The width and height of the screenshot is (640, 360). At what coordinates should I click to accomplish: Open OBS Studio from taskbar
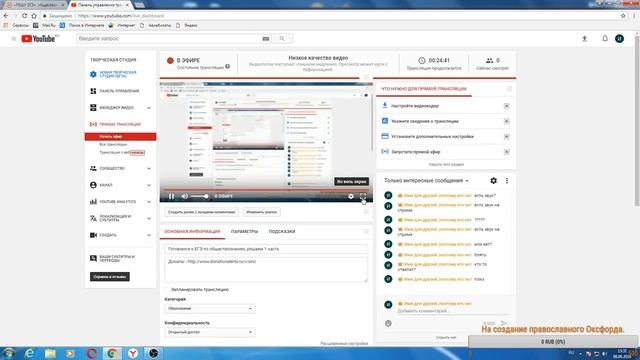[x=153, y=353]
